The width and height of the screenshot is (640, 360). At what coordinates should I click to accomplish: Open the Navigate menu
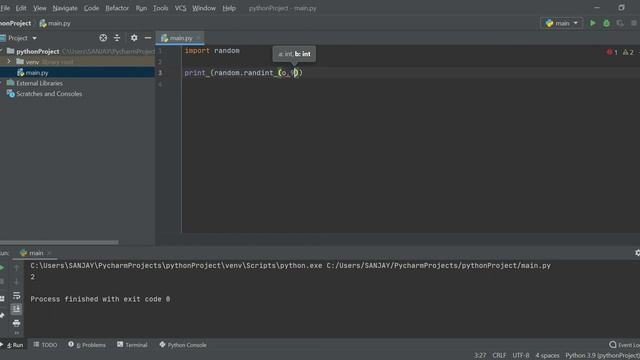click(x=65, y=8)
